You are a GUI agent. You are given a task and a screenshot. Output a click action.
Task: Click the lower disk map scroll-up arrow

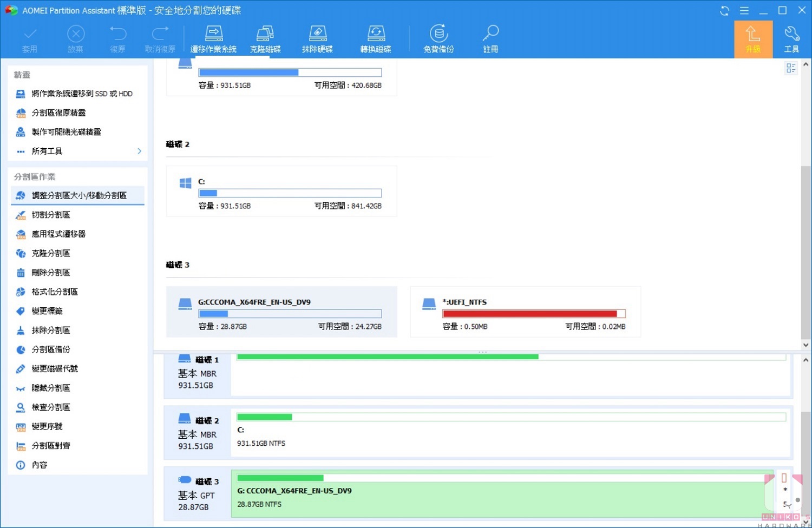pos(806,360)
